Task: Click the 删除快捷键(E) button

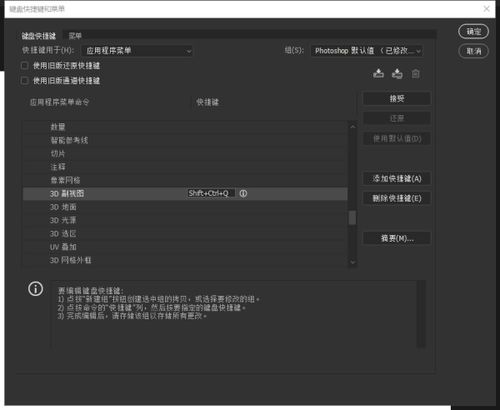Action: [397, 198]
